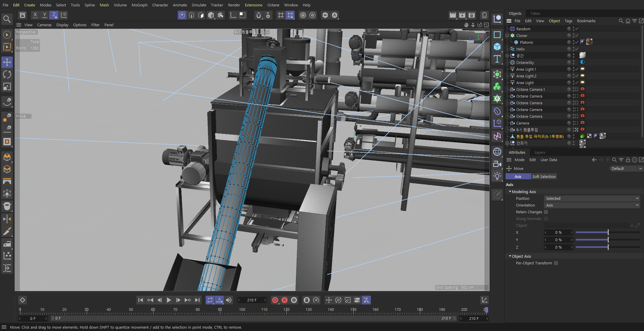Toggle visibility dots for Helix object
This screenshot has width=644, height=331.
tap(574, 49)
